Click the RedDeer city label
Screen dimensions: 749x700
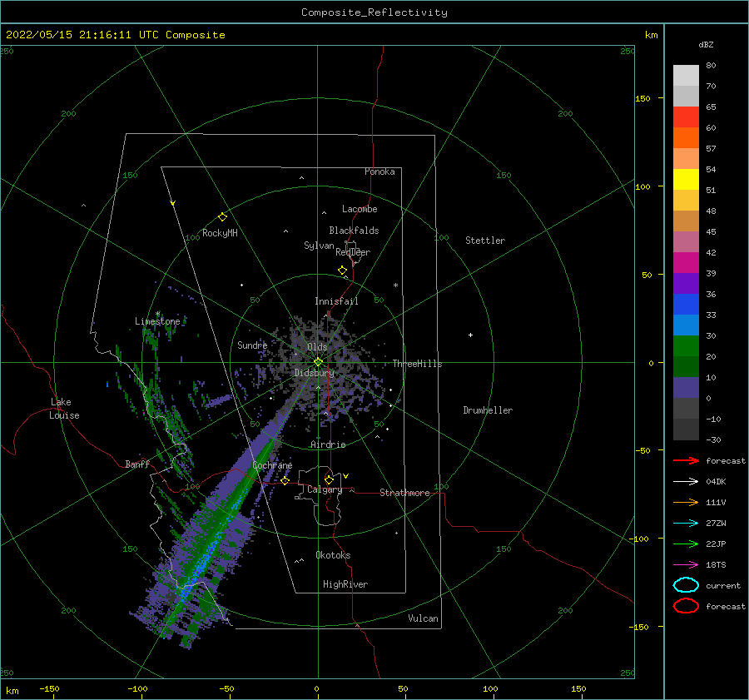click(x=353, y=252)
